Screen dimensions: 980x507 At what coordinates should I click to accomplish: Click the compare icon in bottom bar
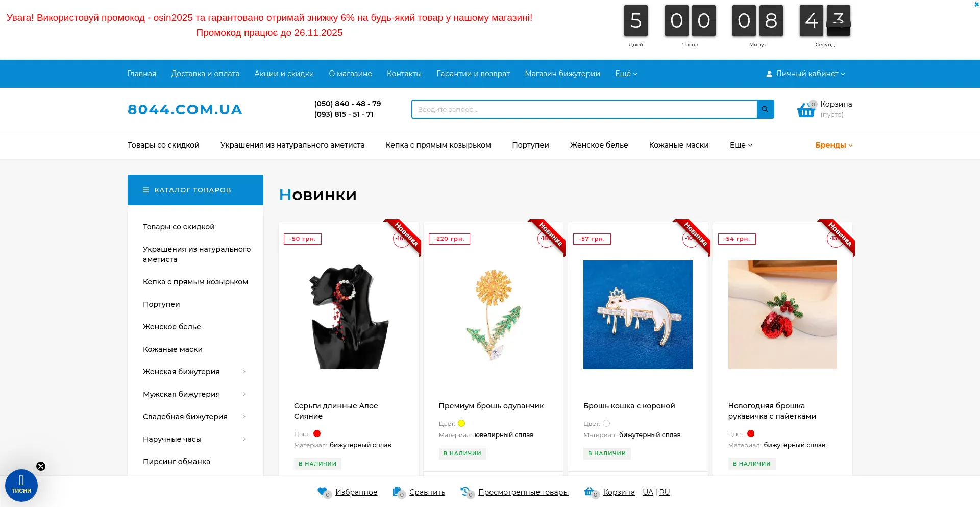click(x=398, y=492)
